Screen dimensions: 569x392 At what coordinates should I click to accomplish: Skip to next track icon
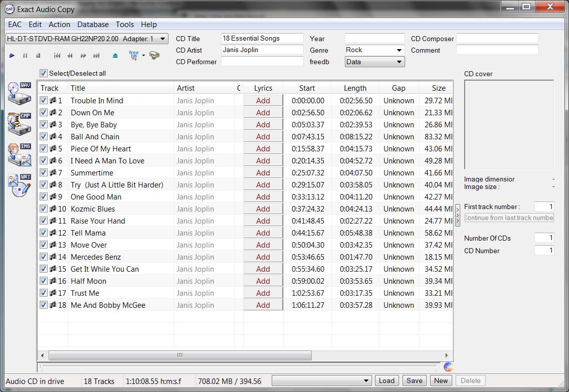(x=96, y=56)
